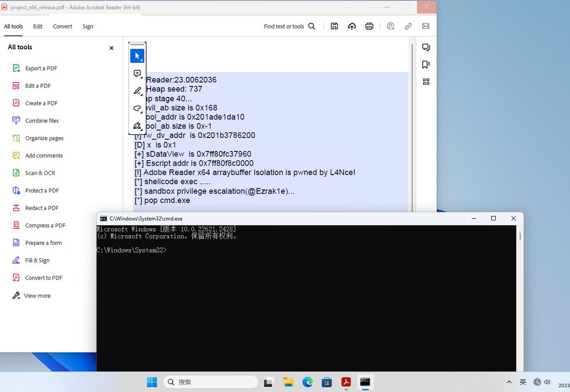Close the All tools panel
The image size is (570, 392).
112,48
